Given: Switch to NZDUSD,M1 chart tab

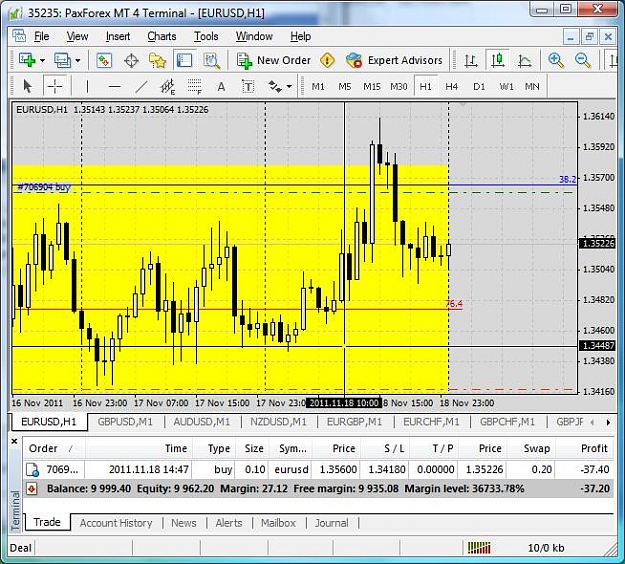Looking at the screenshot, I should coord(278,422).
